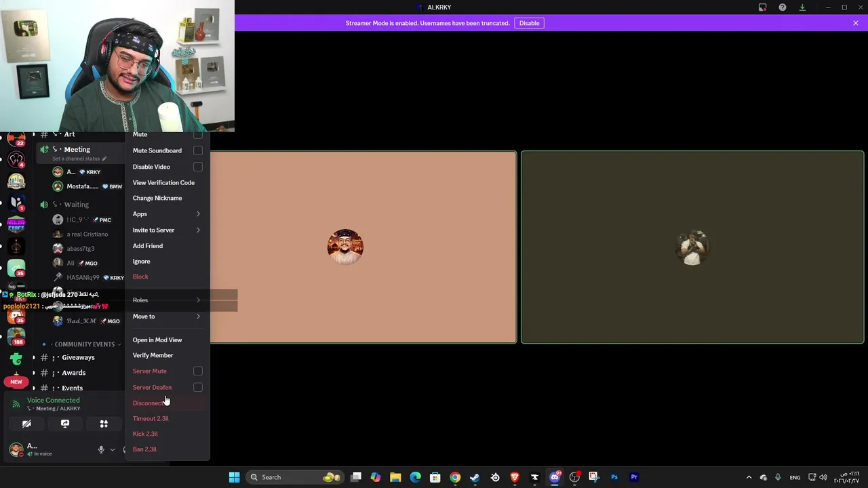
Task: Focus the dark olive participant video tile
Action: 692,247
